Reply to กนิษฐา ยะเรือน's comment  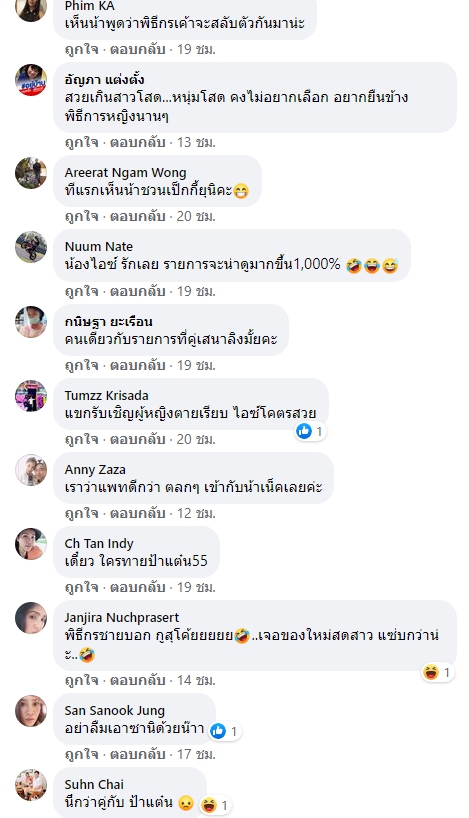(x=137, y=365)
